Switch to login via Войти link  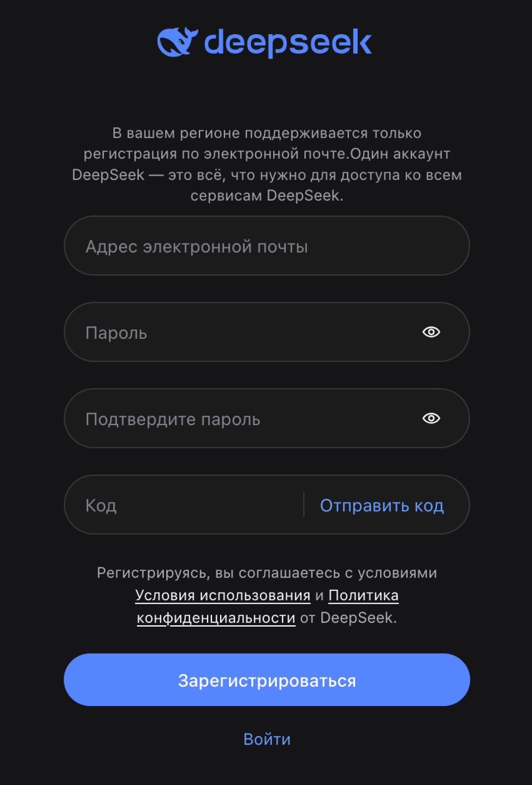tap(266, 739)
